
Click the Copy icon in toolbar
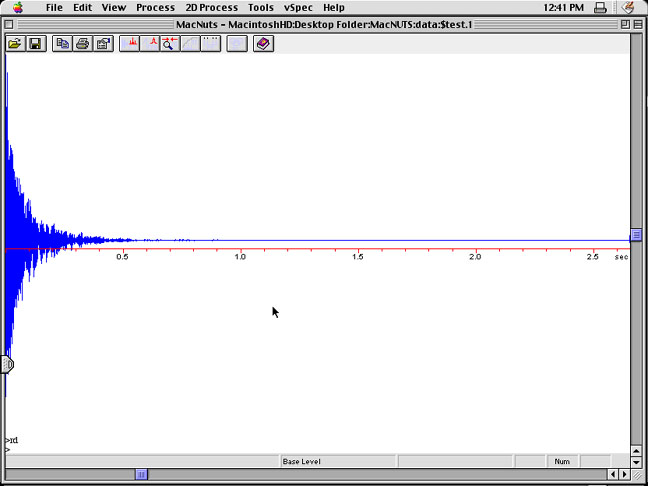point(63,44)
